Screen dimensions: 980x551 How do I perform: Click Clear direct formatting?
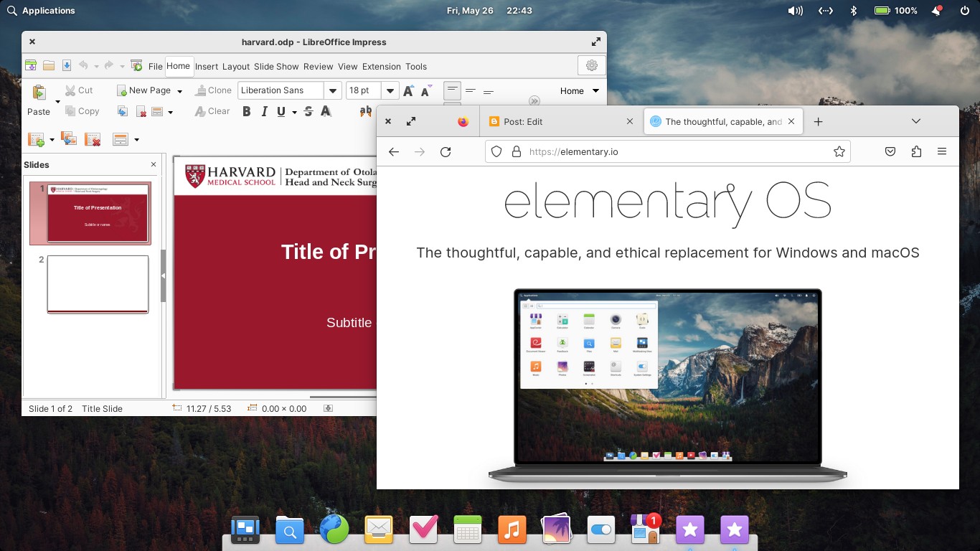pyautogui.click(x=212, y=111)
